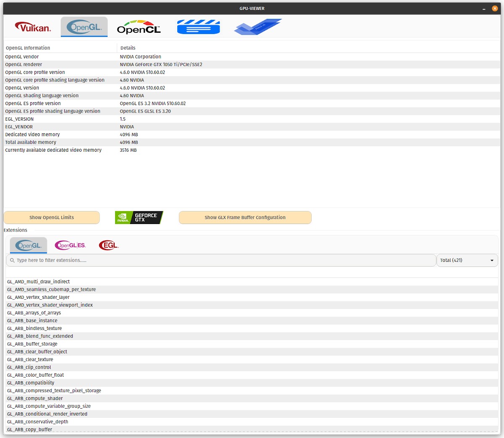The width and height of the screenshot is (504, 438).
Task: Select GL_ARB_arrays_of_arrays extension
Action: click(252, 313)
